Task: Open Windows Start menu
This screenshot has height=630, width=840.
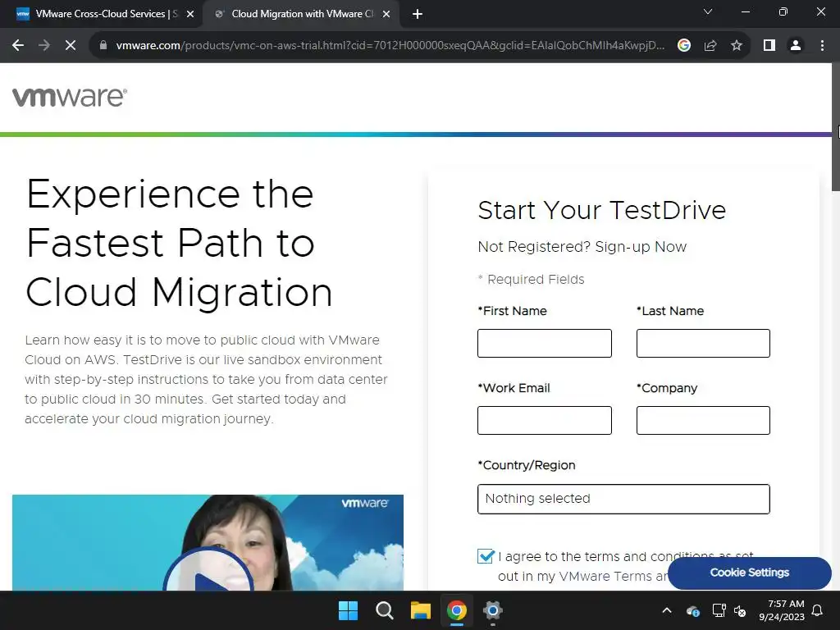Action: point(348,610)
